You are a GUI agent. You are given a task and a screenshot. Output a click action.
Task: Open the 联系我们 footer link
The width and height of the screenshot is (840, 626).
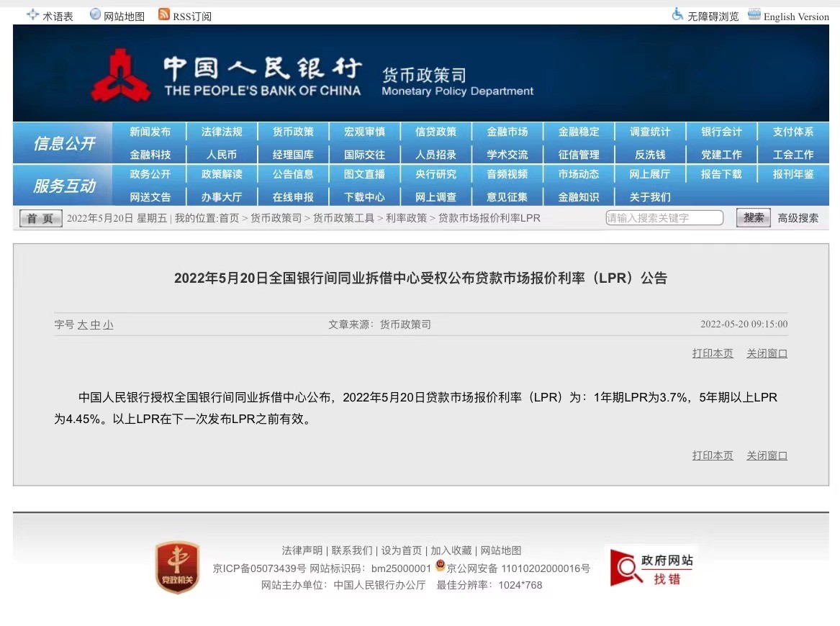(x=352, y=550)
